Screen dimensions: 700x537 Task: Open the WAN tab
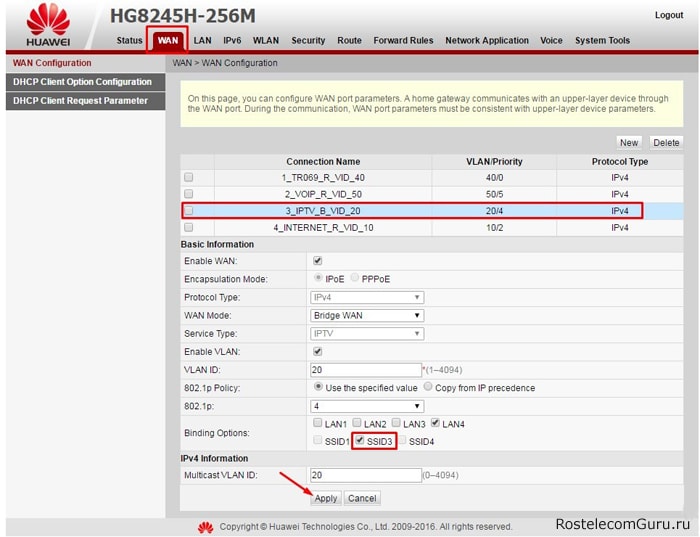click(168, 40)
